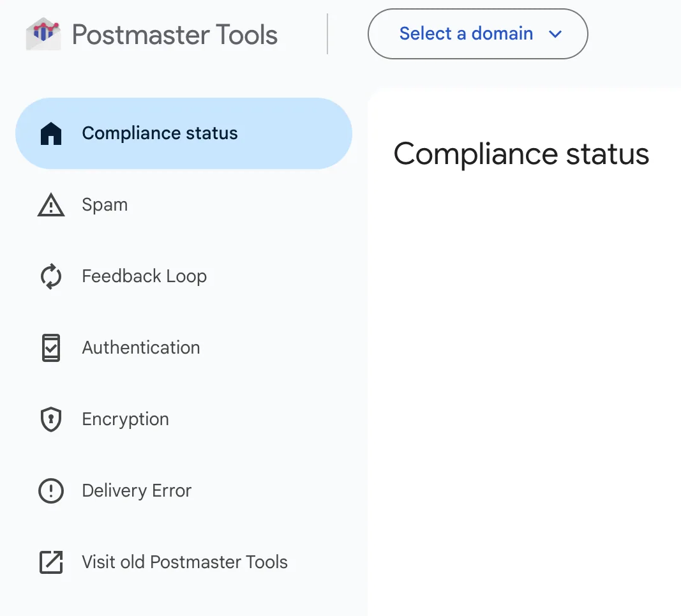Select the Encryption menu item
Screen dimensions: 681x616
click(184, 419)
